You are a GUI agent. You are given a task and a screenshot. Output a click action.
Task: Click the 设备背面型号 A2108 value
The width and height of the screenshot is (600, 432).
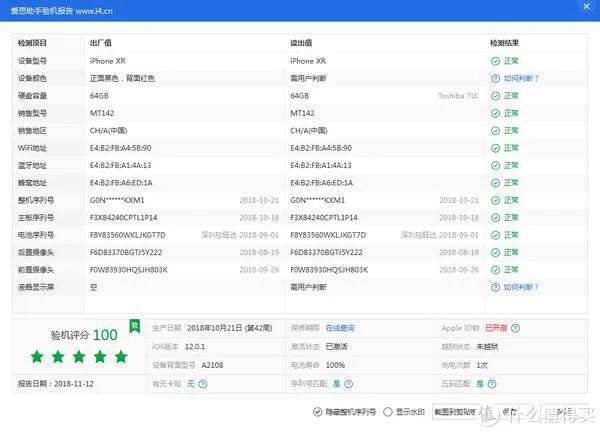pyautogui.click(x=212, y=365)
